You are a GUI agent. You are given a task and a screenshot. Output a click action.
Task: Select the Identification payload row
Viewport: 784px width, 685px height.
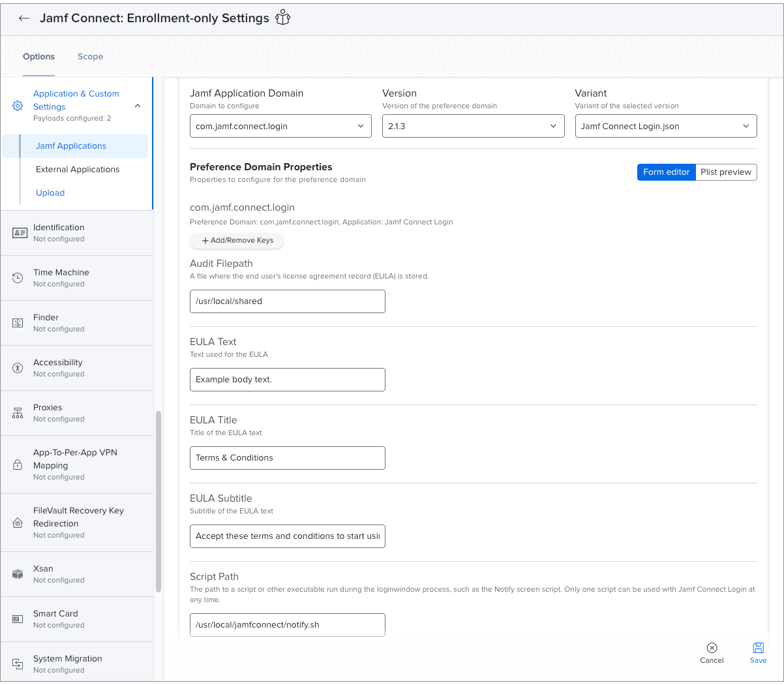[77, 233]
